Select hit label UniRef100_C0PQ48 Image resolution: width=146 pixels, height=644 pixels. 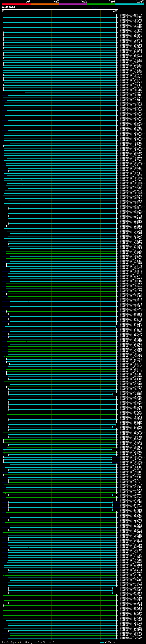[x=131, y=82]
